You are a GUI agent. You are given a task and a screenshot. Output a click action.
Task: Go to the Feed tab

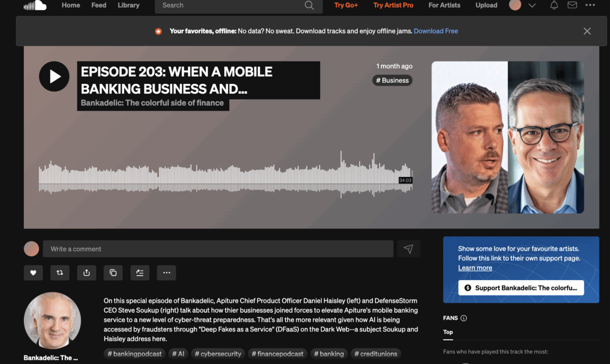click(x=99, y=6)
